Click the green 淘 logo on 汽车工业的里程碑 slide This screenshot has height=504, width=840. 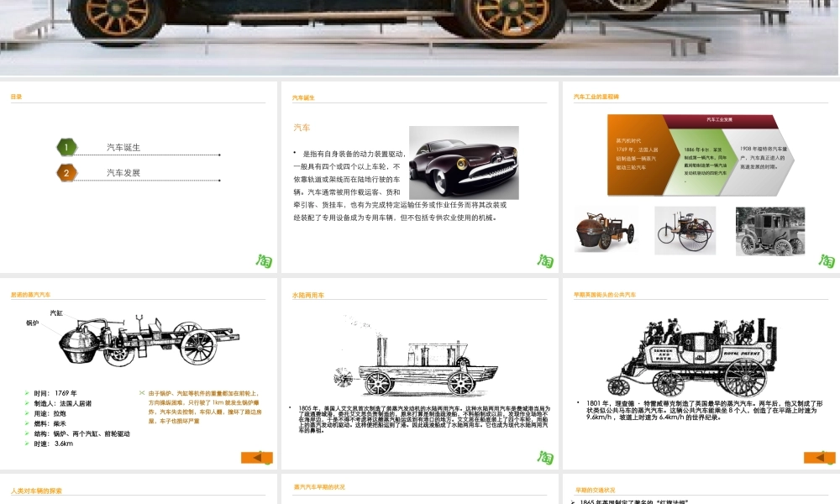[827, 261]
